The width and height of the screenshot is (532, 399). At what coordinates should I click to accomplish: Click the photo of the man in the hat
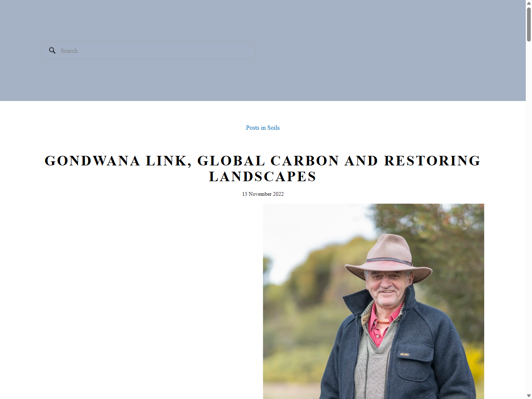[x=373, y=301]
